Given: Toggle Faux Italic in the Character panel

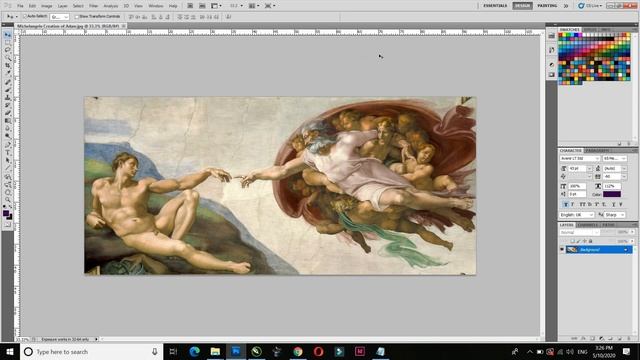Looking at the screenshot, I should [x=572, y=204].
